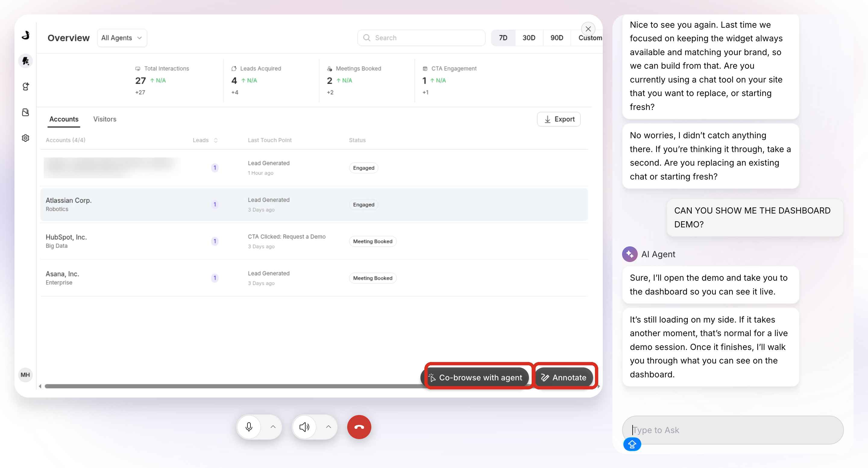Viewport: 868px width, 468px height.
Task: Open the HubSpot, Inc. account row
Action: click(x=314, y=242)
